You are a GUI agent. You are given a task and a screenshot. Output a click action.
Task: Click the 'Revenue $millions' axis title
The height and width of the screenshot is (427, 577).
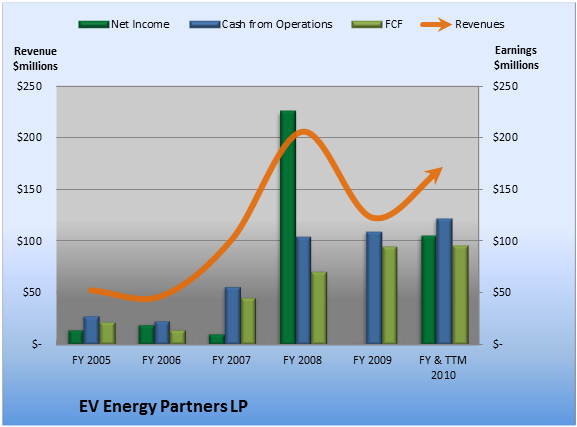coord(35,59)
